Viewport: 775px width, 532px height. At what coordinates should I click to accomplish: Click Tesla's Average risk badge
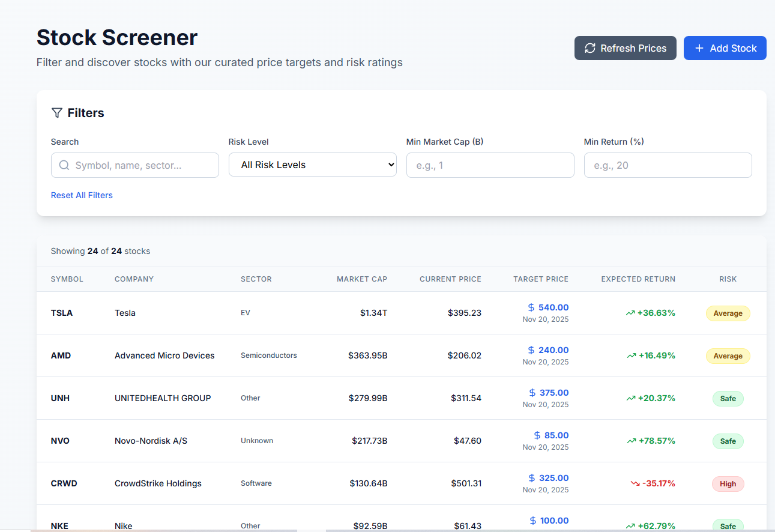[x=728, y=313]
